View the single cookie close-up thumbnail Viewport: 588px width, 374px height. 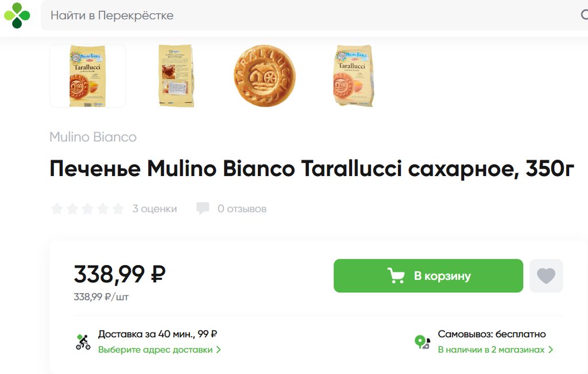pos(265,76)
